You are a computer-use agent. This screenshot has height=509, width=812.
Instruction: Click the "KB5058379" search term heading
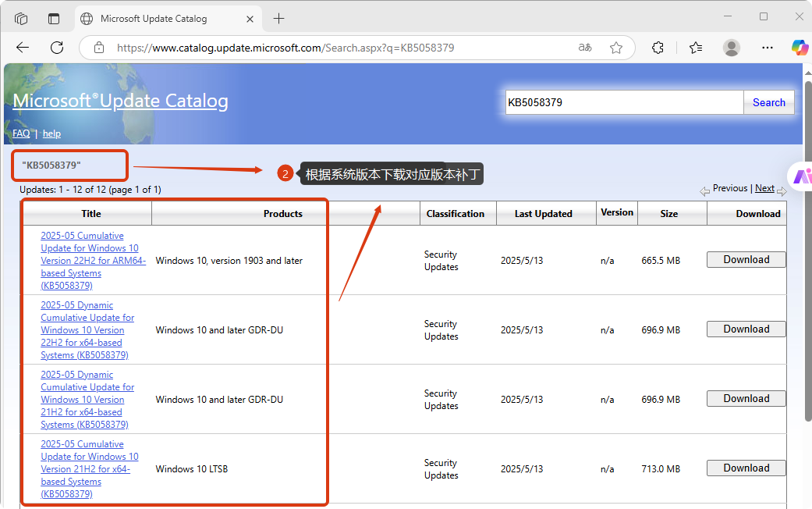click(x=51, y=166)
